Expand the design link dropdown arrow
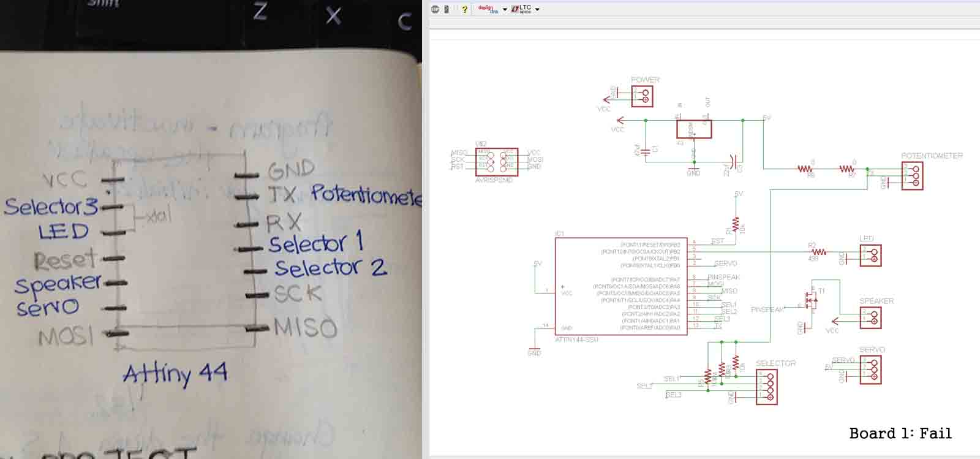This screenshot has width=980, height=459. [x=505, y=10]
